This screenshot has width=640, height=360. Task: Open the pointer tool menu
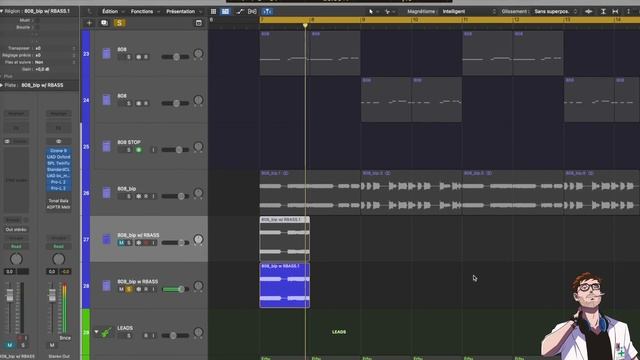(372, 11)
